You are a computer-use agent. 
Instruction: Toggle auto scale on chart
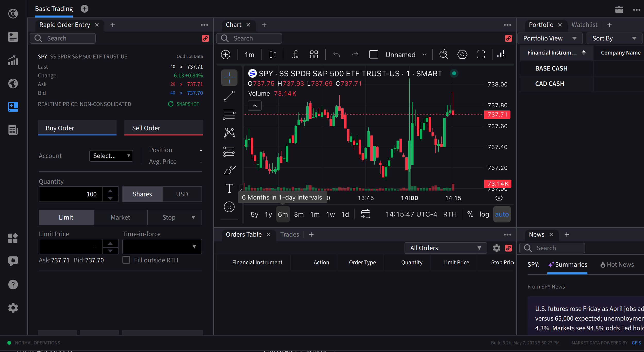click(x=502, y=214)
